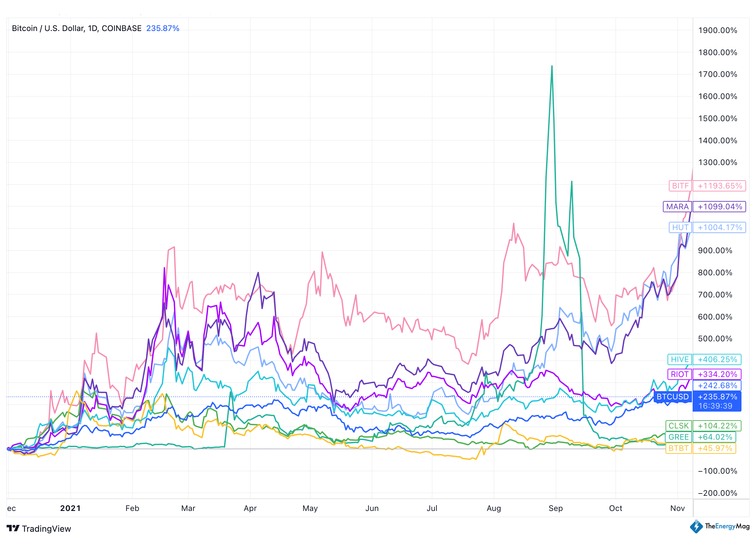Click the +1193.65% BITF value box
Image resolution: width=756 pixels, height=540 pixels.
click(x=719, y=186)
